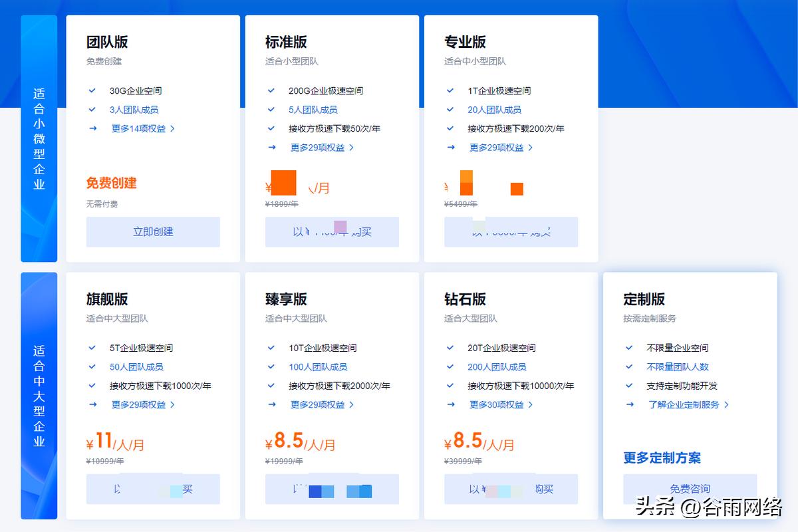Click the 免费咨询 button in 定制版
Image resolution: width=798 pixels, height=532 pixels.
pos(692,488)
